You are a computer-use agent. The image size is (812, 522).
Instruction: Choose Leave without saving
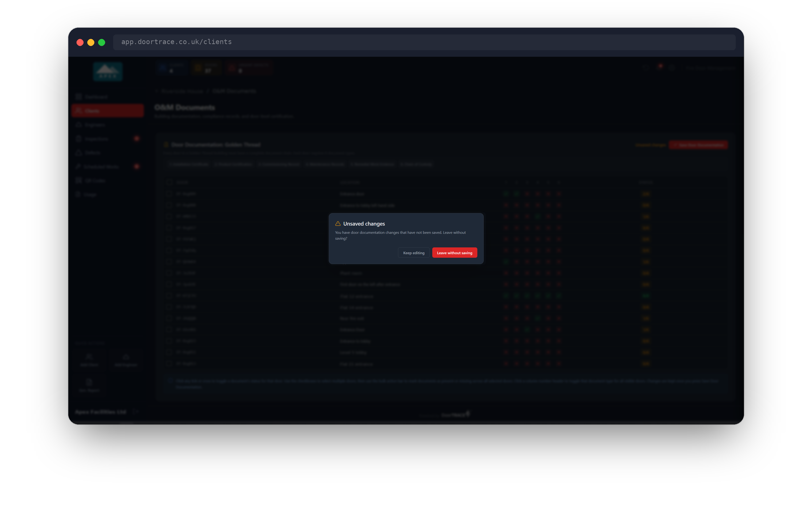[x=454, y=253]
